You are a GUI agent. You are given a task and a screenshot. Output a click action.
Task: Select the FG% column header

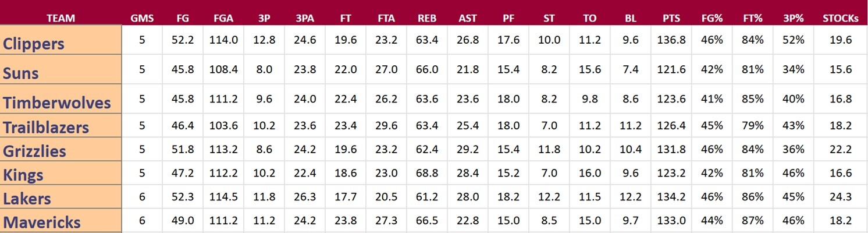click(x=712, y=18)
